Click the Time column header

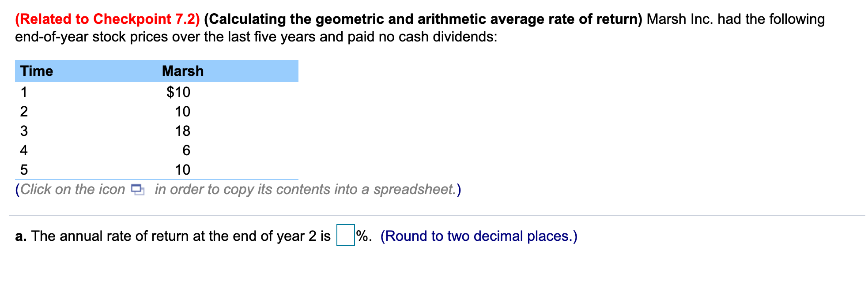coord(37,71)
